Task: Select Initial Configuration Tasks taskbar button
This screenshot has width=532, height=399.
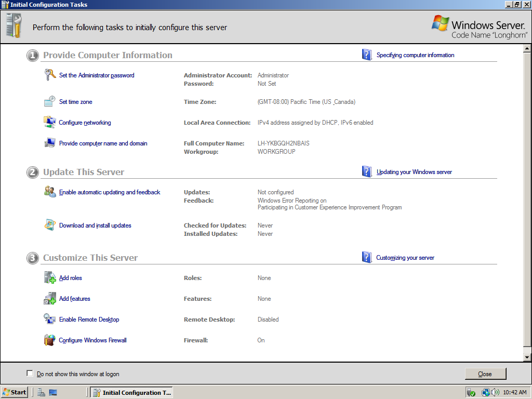Action: tap(131, 392)
